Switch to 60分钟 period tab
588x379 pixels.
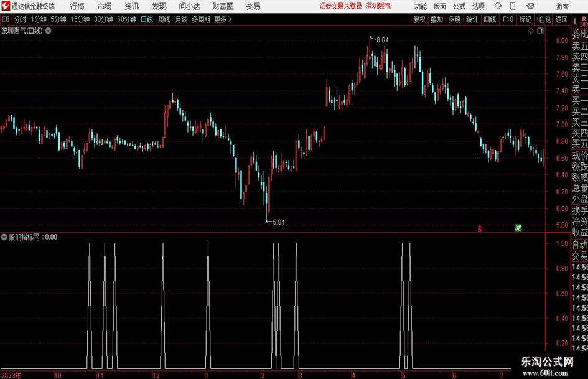127,19
